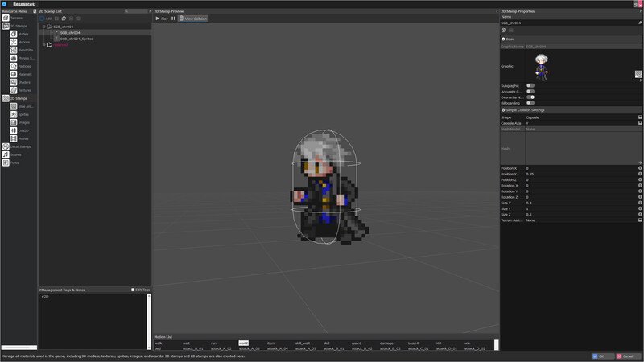Toggle the View Collision button
The width and height of the screenshot is (644, 362).
pos(193,19)
